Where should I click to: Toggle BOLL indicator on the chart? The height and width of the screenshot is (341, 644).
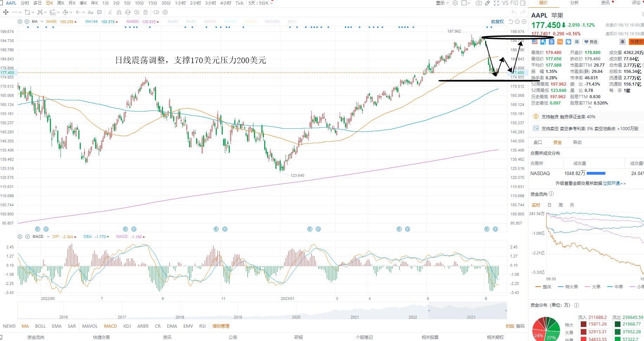[40, 326]
